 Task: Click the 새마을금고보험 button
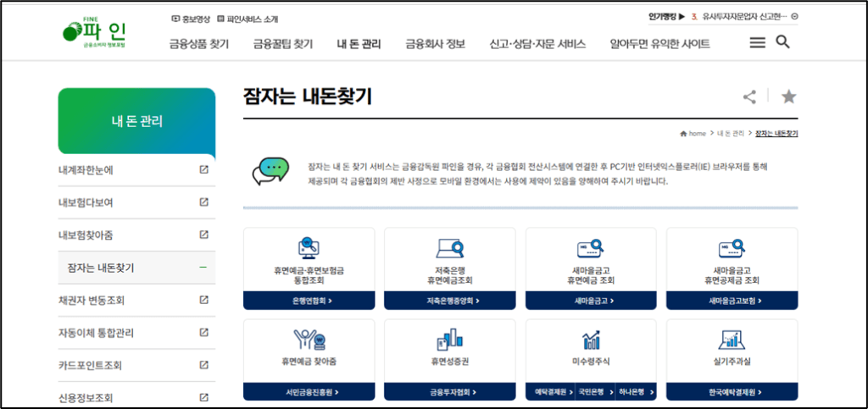tap(732, 301)
